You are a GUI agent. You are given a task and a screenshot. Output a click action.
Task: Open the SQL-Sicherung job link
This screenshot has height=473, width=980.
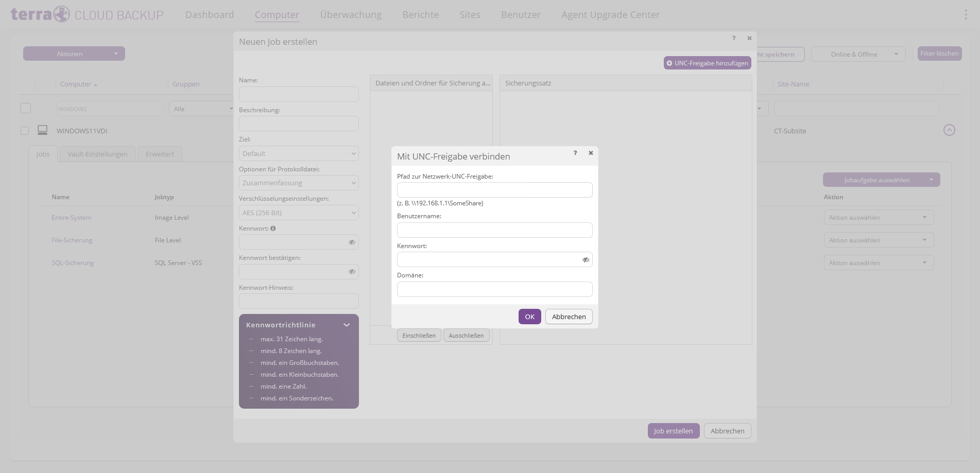click(73, 263)
